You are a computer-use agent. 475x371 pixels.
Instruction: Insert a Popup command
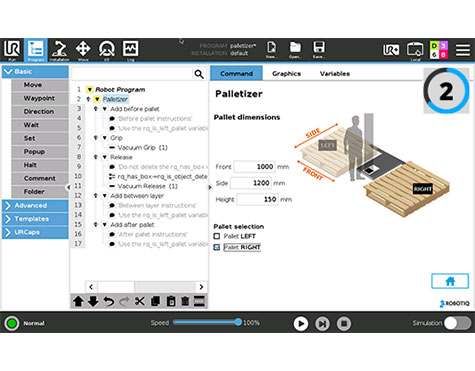pyautogui.click(x=40, y=152)
